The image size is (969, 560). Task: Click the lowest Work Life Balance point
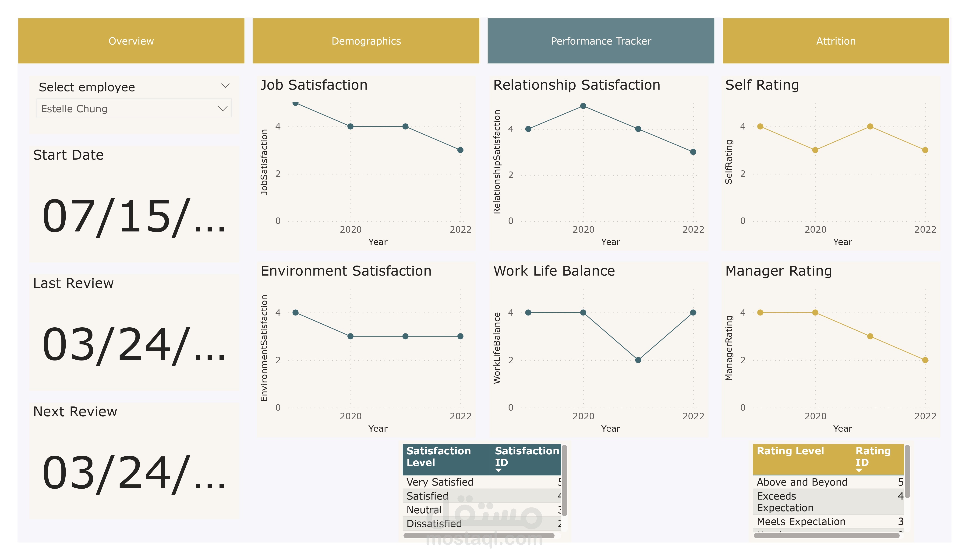pos(638,360)
